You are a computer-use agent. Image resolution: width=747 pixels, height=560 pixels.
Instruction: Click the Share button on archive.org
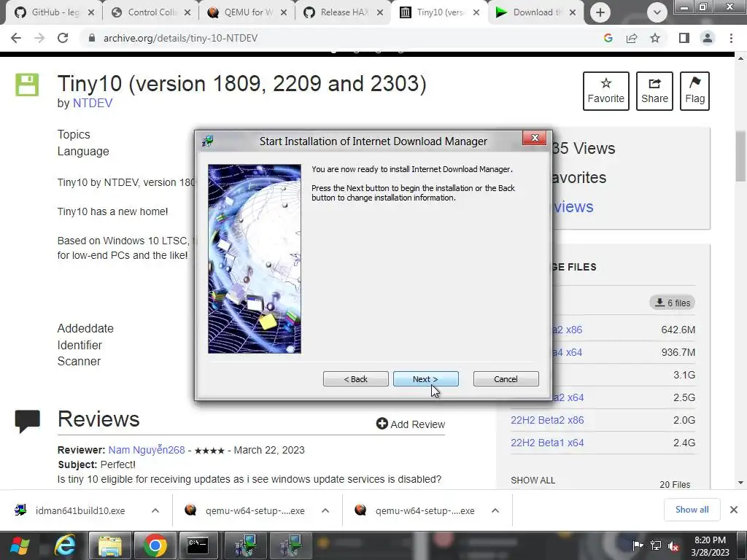654,91
